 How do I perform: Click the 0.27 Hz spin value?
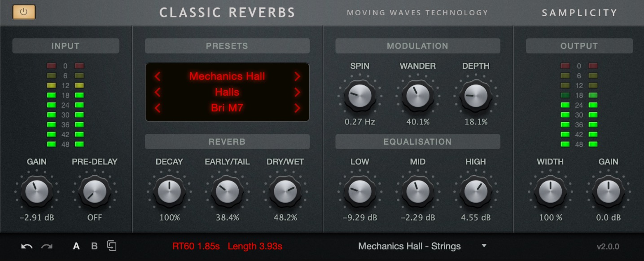pyautogui.click(x=360, y=122)
